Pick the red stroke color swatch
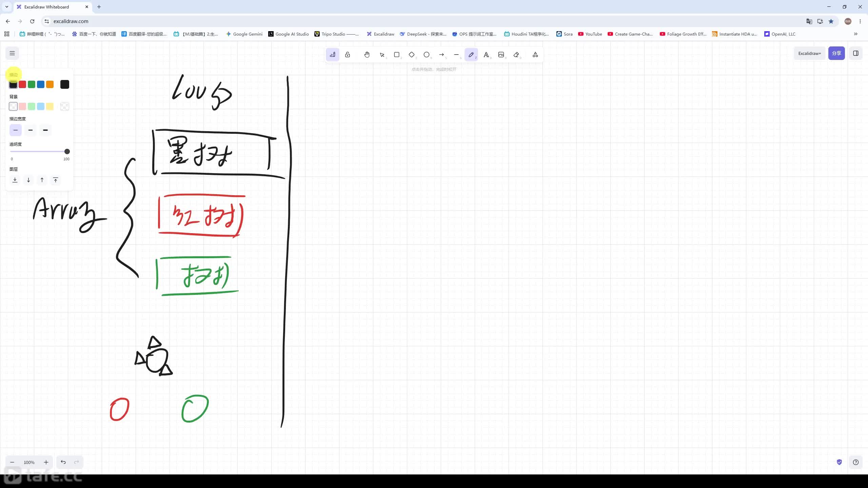 pos(22,84)
